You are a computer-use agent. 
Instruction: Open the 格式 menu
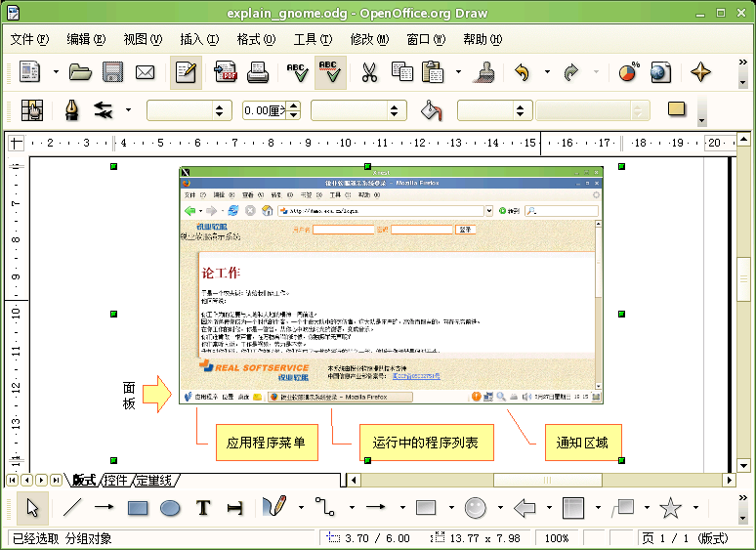click(x=254, y=39)
